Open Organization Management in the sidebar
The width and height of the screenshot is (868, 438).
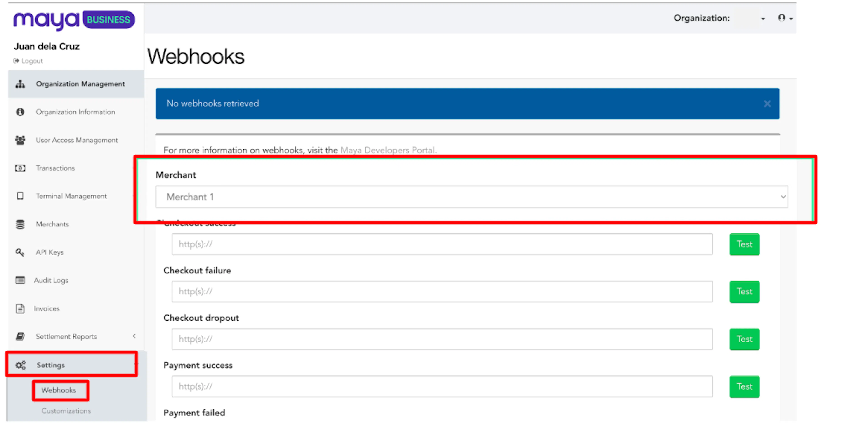click(x=76, y=84)
